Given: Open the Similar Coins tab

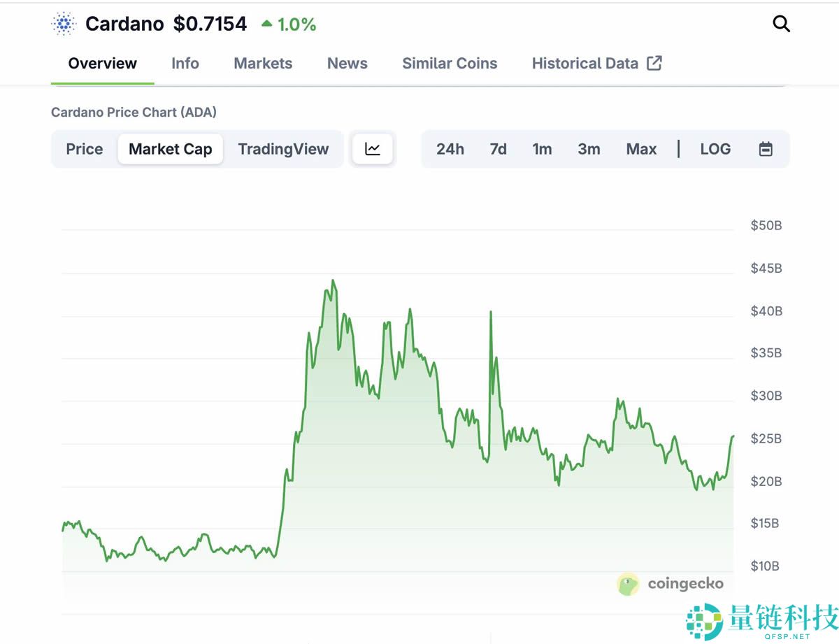Looking at the screenshot, I should pos(450,63).
